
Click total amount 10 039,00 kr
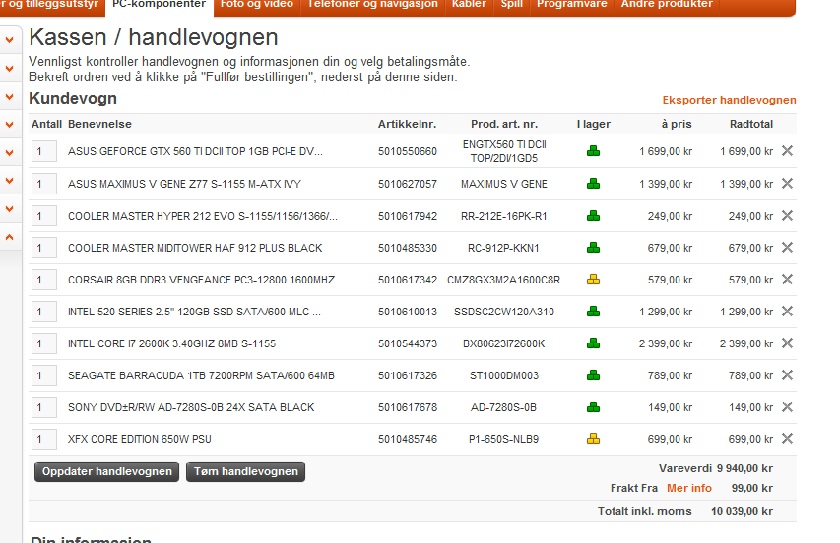point(742,511)
